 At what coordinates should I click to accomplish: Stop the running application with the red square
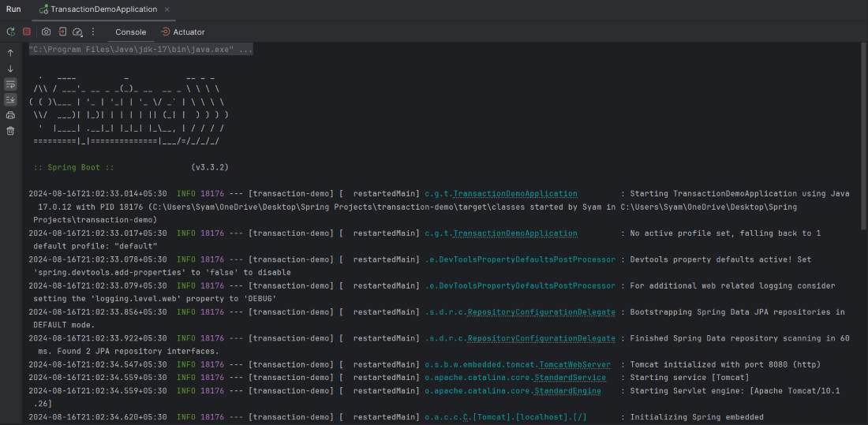(x=26, y=32)
